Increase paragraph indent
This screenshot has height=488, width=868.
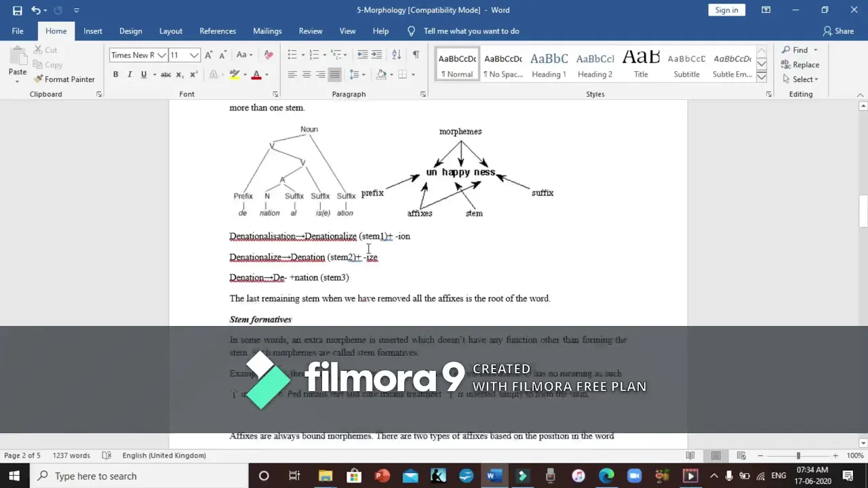point(377,55)
